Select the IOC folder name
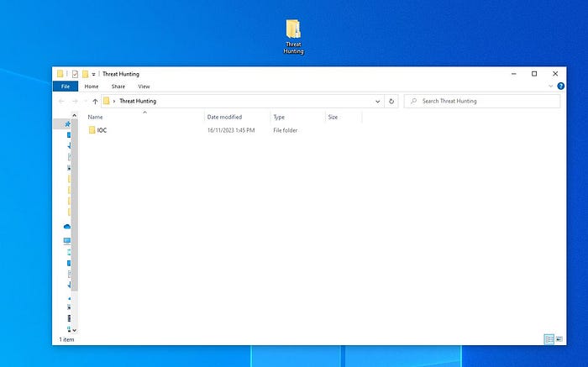 102,130
